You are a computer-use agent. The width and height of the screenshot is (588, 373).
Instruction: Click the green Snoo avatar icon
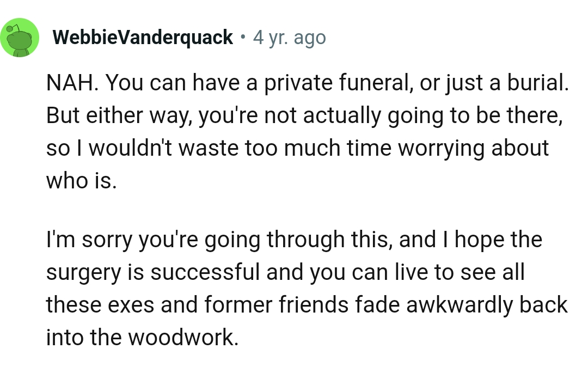tap(20, 38)
